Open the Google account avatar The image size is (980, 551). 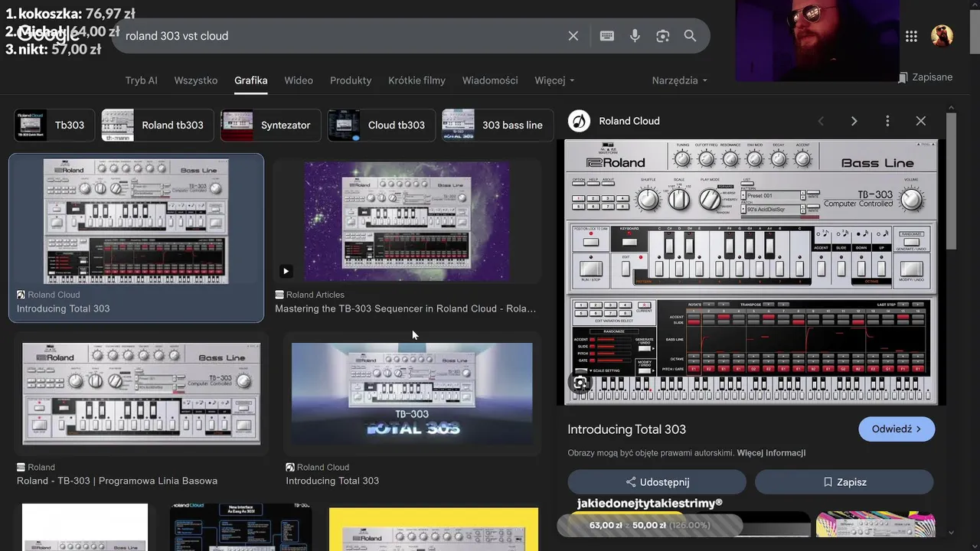pos(942,36)
